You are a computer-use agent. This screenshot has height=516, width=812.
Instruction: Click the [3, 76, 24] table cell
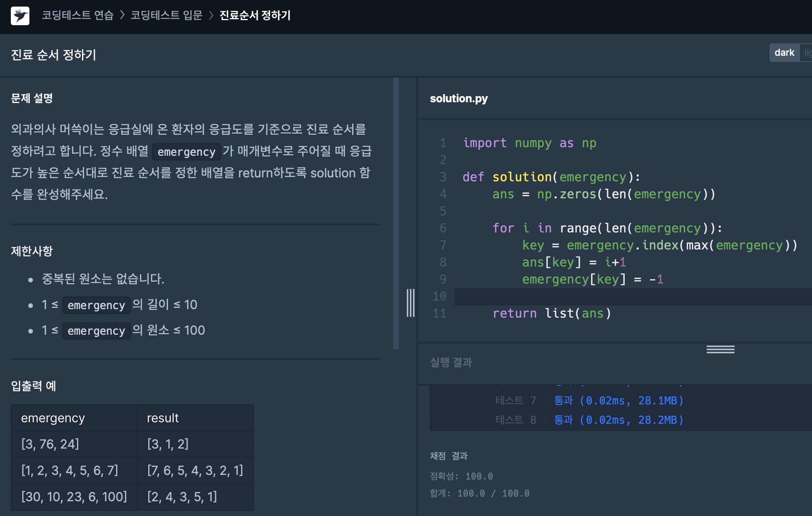(x=74, y=444)
